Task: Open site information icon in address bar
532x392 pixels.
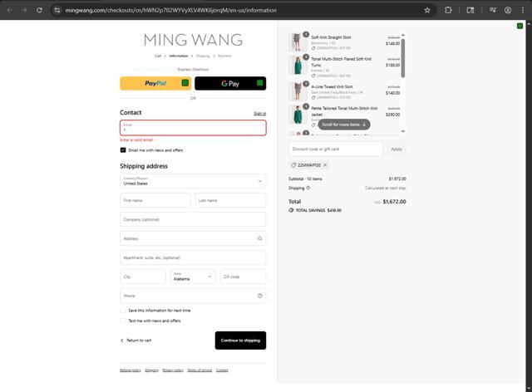Action: click(57, 10)
